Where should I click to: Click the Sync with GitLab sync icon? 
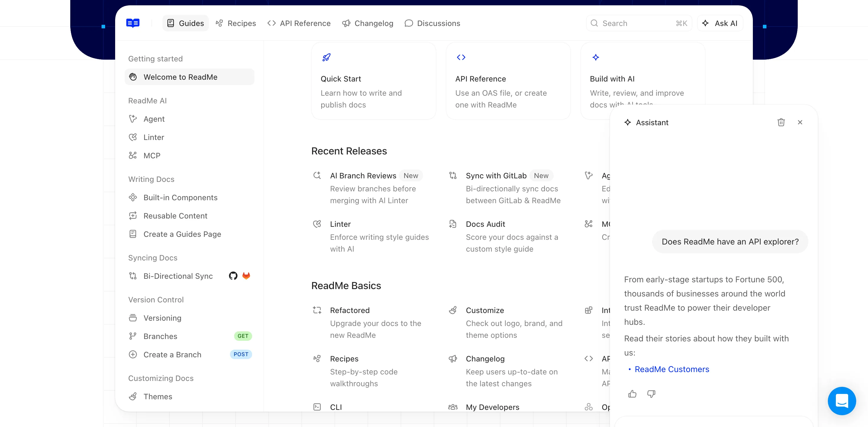click(x=453, y=175)
